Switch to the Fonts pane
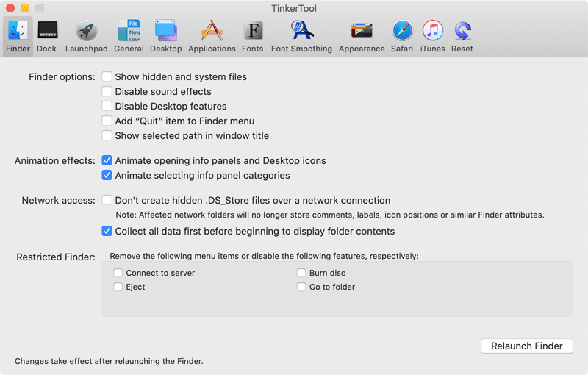588x375 pixels. 252,36
